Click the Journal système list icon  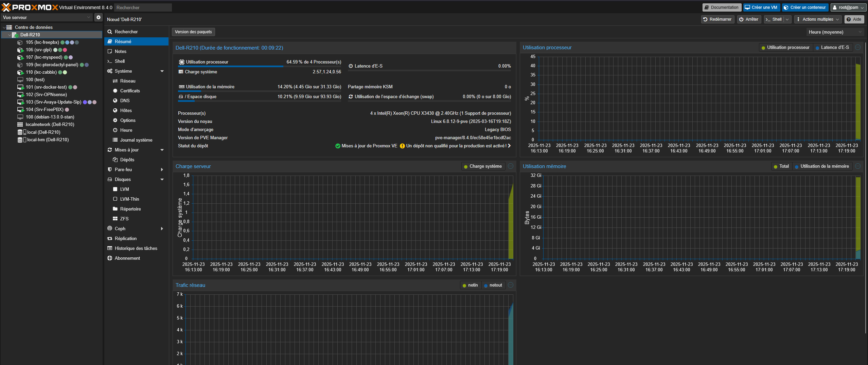click(115, 140)
